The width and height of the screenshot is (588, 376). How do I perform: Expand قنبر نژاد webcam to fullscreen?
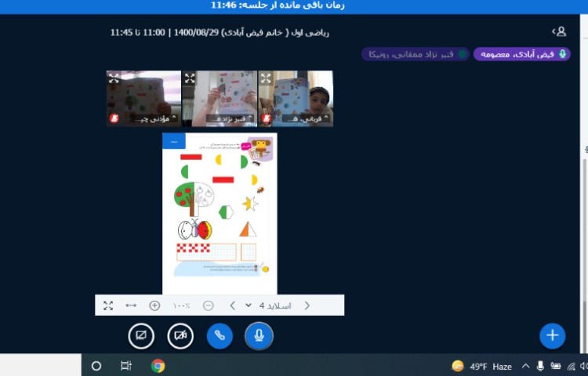[x=190, y=78]
